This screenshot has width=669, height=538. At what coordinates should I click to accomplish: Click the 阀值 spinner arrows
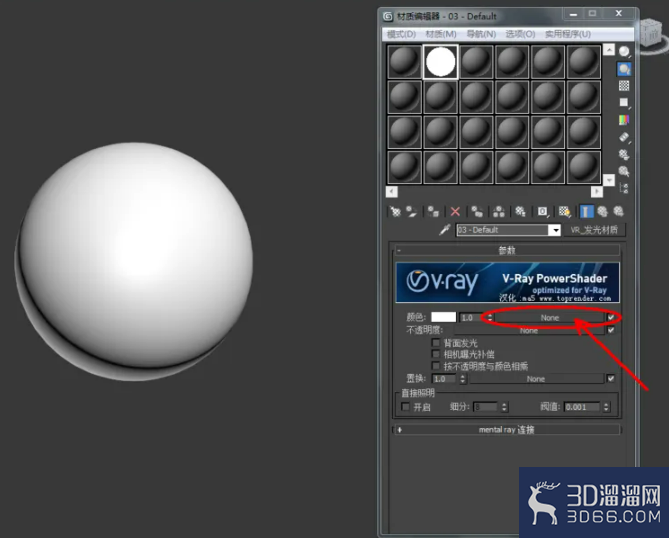pyautogui.click(x=606, y=407)
